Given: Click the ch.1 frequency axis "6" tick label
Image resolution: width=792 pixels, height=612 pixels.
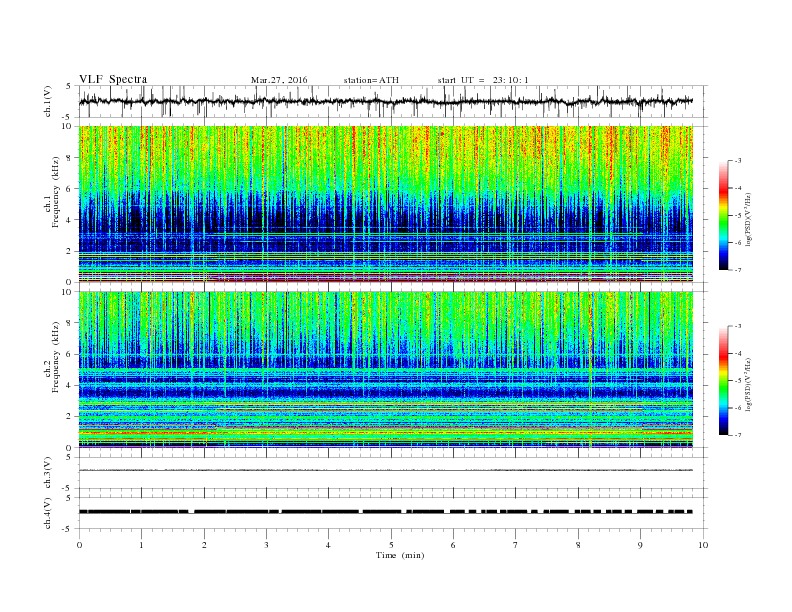Looking at the screenshot, I should point(69,189).
